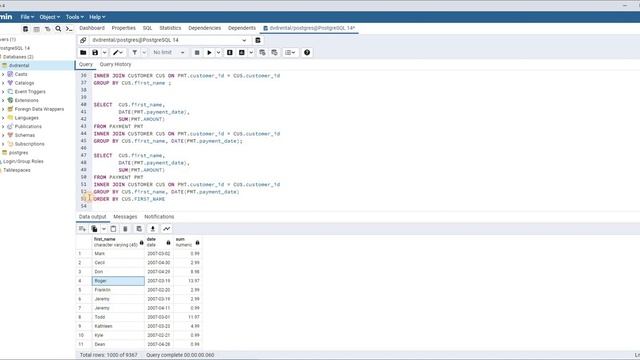The width and height of the screenshot is (640, 360).
Task: Click the Commit transaction icon
Action: coord(262,53)
